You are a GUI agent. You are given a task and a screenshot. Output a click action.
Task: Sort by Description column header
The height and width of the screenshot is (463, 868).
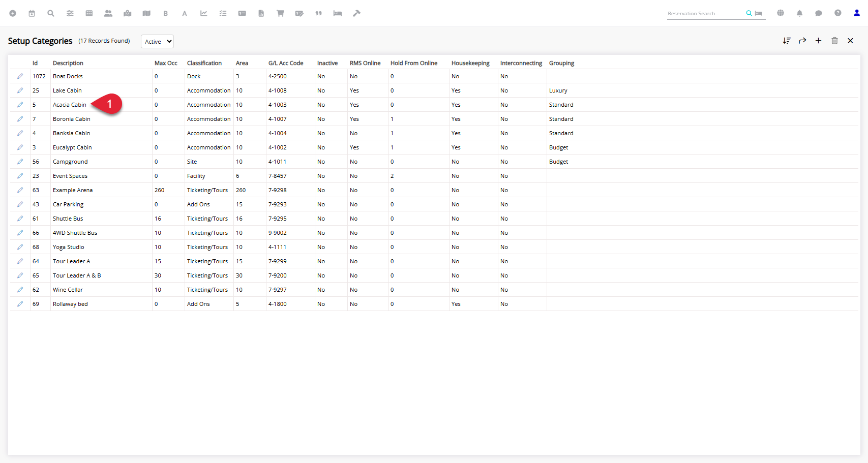tap(68, 63)
